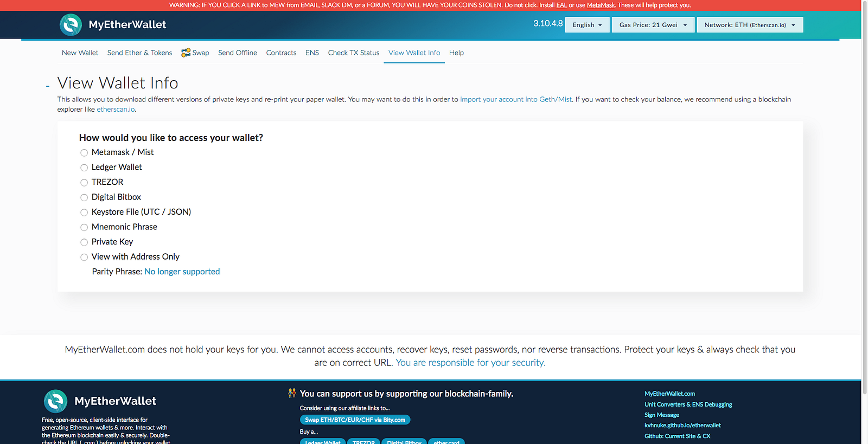The height and width of the screenshot is (444, 868).
Task: Click the Swap ETH/BTC/EUR/CHF via Bity.com button
Action: coord(355,420)
